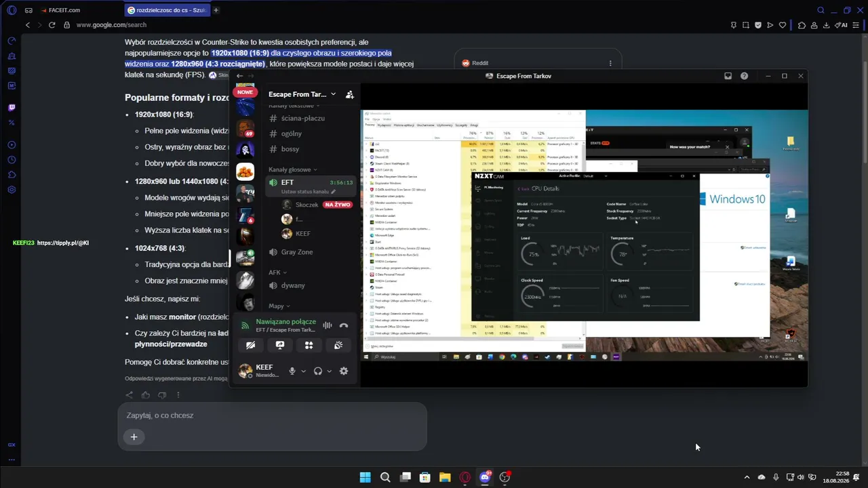Image resolution: width=868 pixels, height=488 pixels.
Task: Disconnect from the voice call
Action: [x=344, y=325]
